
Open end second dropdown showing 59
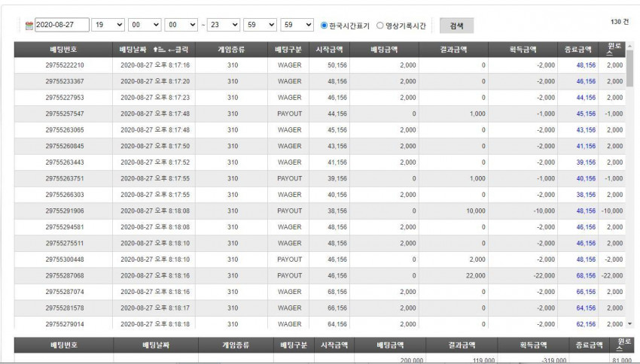[x=297, y=25]
